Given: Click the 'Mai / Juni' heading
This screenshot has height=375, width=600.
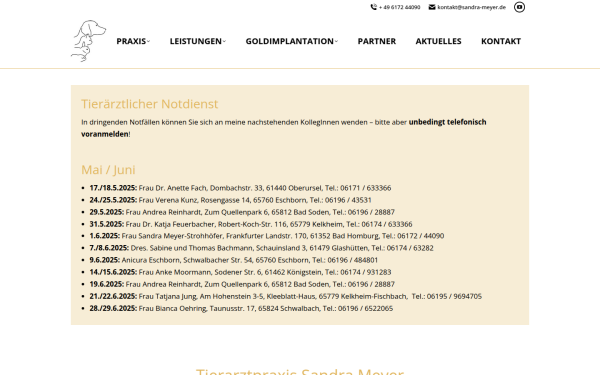Looking at the screenshot, I should (108, 170).
